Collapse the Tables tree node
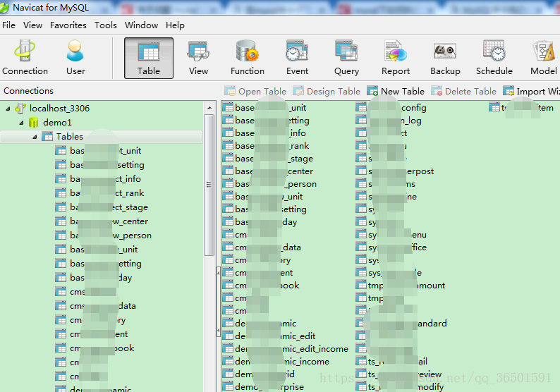The height and width of the screenshot is (392, 560). (x=35, y=137)
